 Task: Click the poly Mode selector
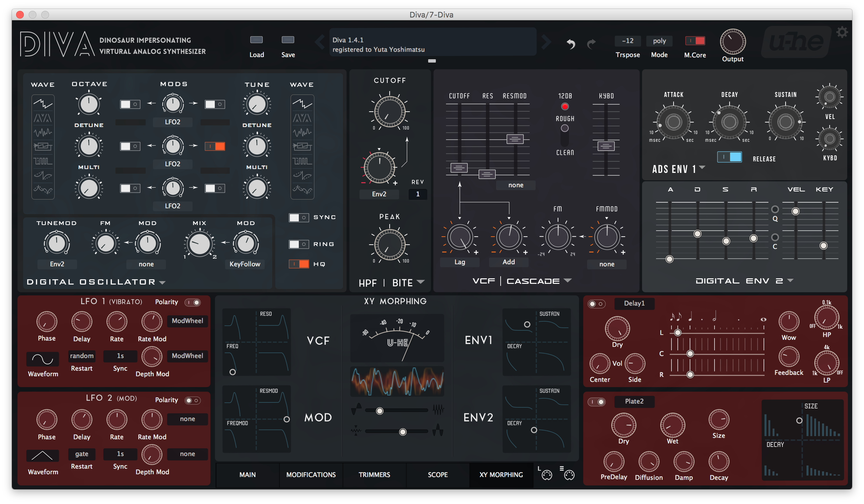pos(659,41)
